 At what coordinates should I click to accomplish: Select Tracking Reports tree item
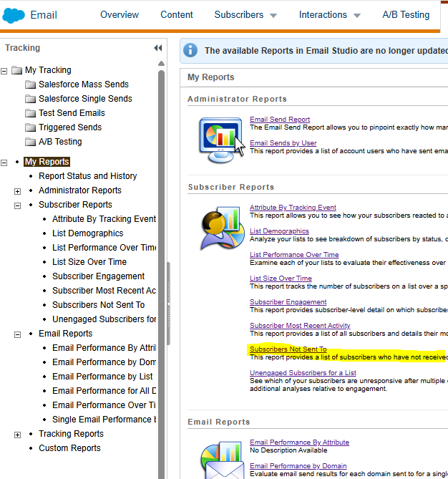tap(71, 434)
